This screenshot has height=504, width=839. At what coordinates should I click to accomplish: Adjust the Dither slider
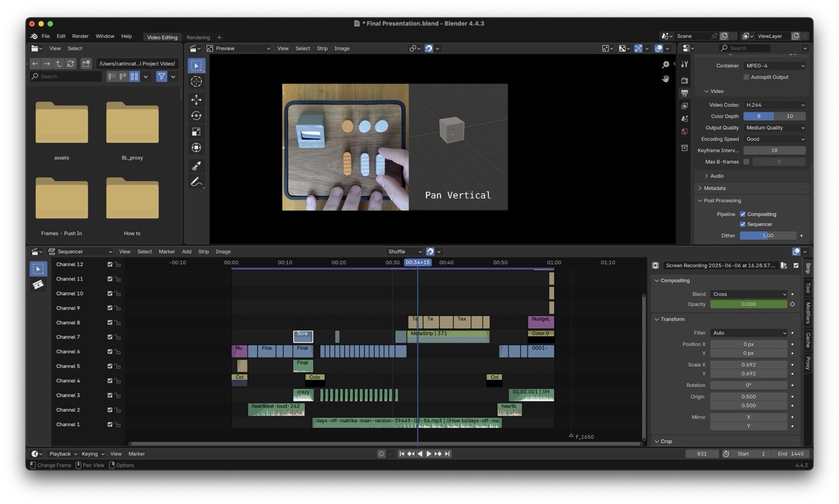click(x=768, y=236)
